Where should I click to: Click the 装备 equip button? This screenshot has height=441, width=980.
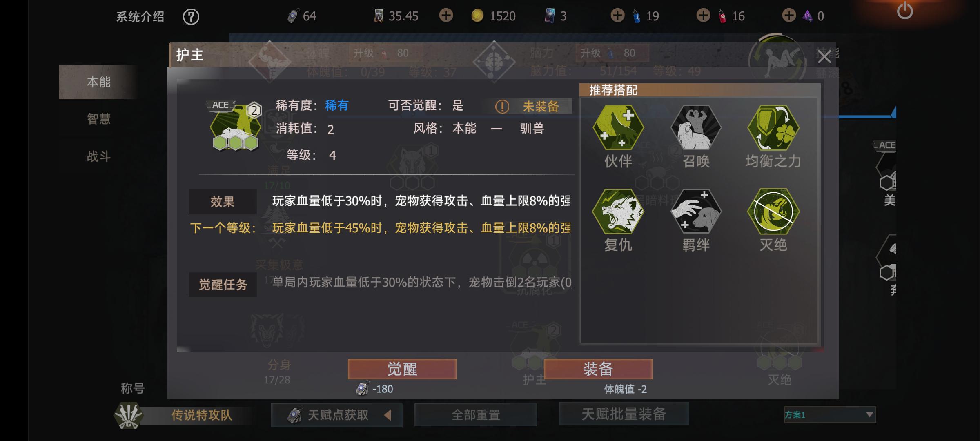(598, 369)
